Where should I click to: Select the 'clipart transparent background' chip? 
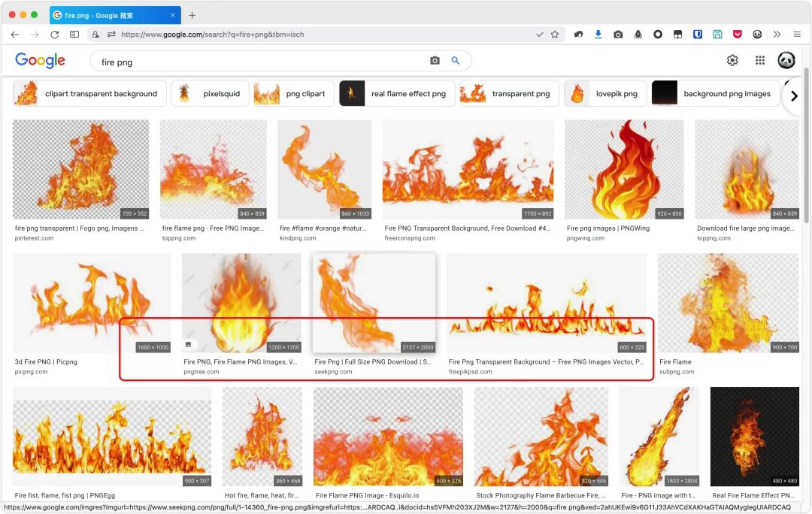[x=89, y=93]
